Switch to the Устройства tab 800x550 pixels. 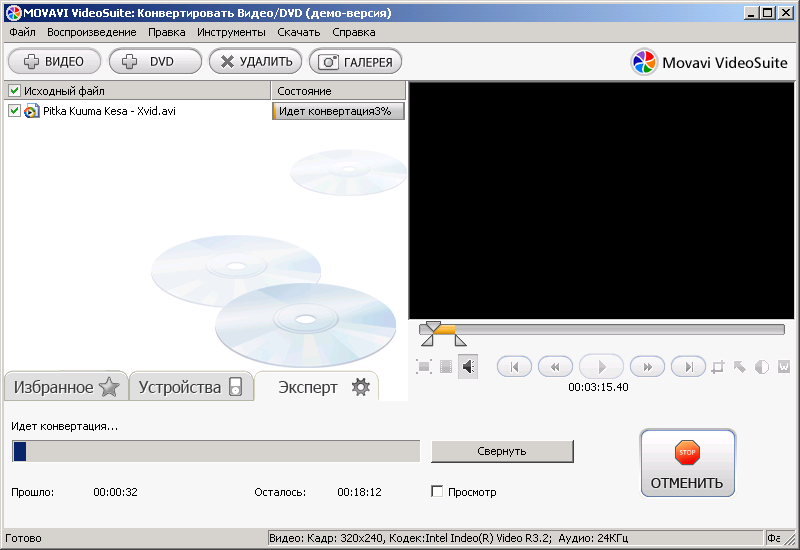pyautogui.click(x=191, y=387)
